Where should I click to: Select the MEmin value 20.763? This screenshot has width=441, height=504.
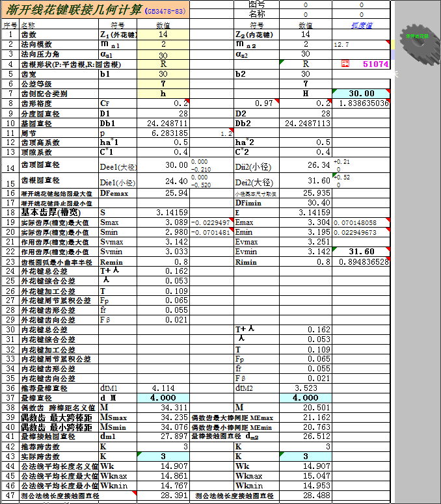305,427
